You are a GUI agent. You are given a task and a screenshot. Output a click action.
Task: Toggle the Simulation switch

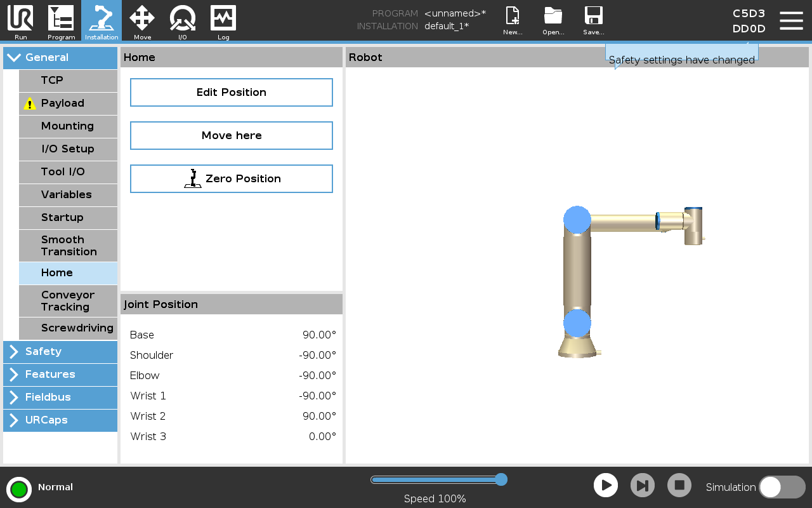pos(782,487)
